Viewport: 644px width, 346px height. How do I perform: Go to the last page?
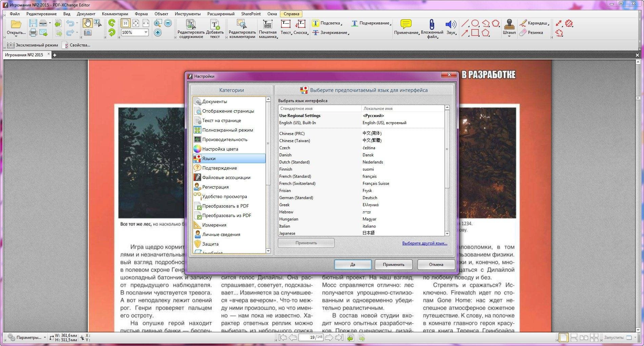339,338
